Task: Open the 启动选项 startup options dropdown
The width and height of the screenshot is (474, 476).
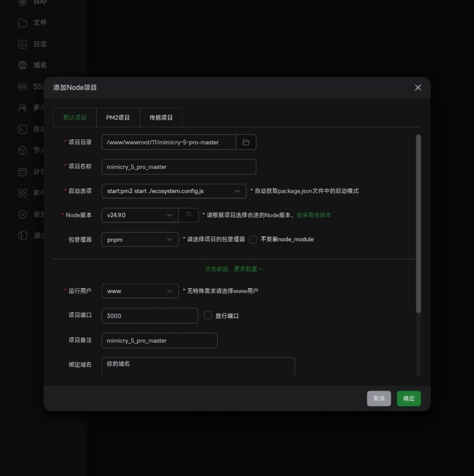Action: pos(173,191)
